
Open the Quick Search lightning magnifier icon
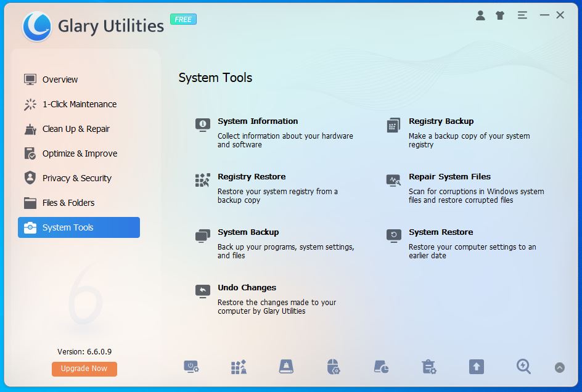523,366
